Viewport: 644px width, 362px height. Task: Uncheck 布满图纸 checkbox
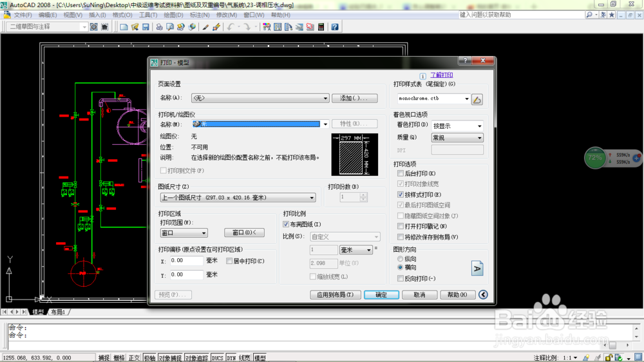pyautogui.click(x=286, y=224)
